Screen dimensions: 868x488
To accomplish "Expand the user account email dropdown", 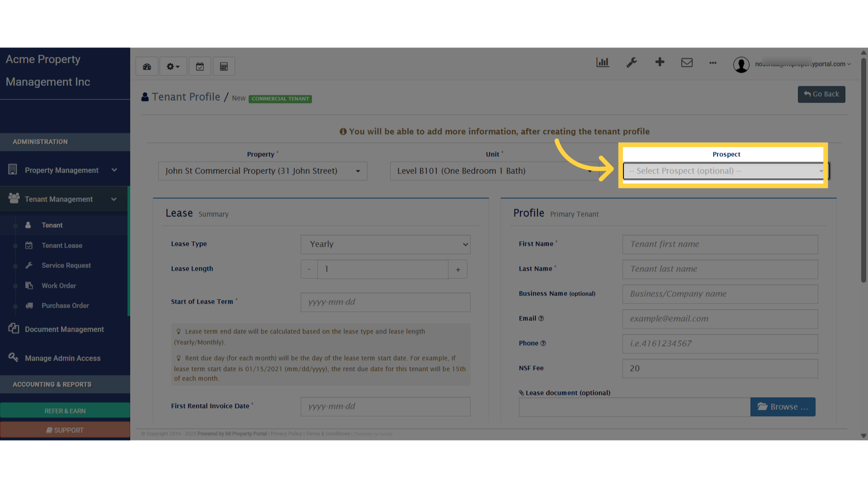I will (803, 64).
